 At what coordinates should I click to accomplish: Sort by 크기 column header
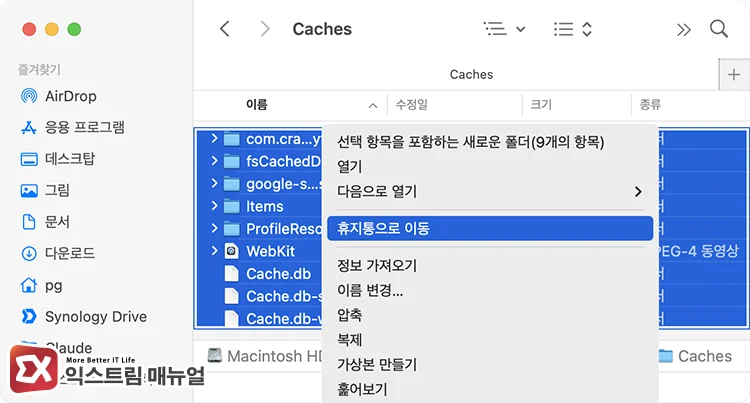tap(541, 105)
